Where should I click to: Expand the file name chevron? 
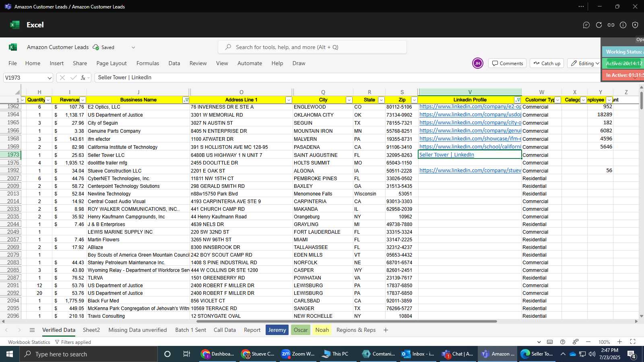click(133, 47)
